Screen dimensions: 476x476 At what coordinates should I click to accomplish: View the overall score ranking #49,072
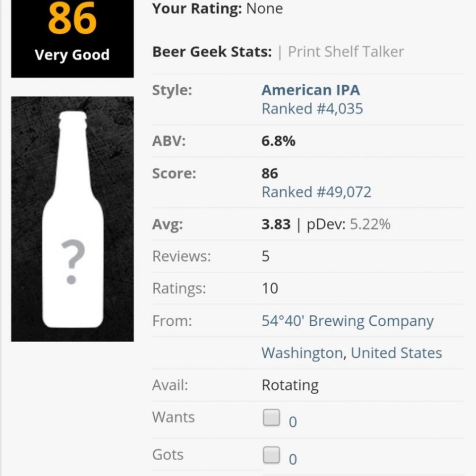coord(316,192)
